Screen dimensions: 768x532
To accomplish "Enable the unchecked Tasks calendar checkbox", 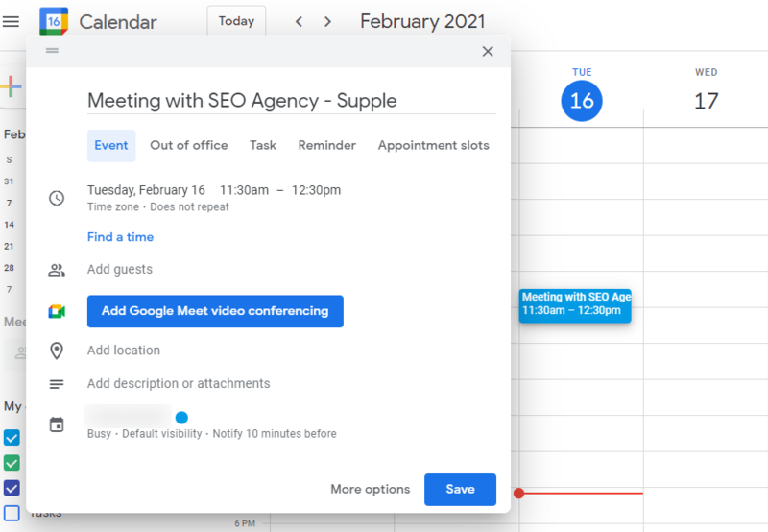I will 12,513.
